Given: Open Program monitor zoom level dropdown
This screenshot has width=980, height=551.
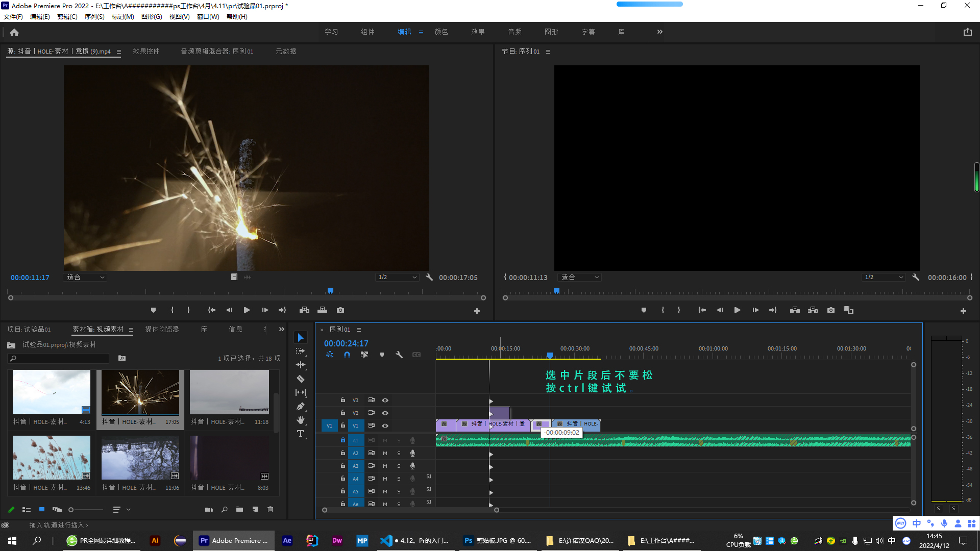Looking at the screenshot, I should click(x=580, y=277).
